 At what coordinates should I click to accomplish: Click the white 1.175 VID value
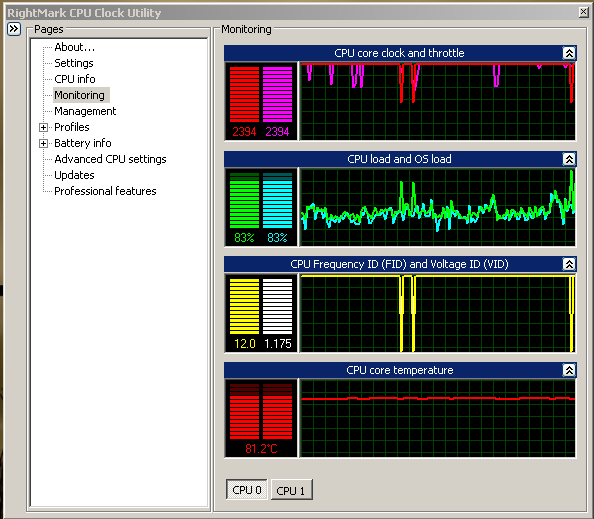(x=278, y=344)
